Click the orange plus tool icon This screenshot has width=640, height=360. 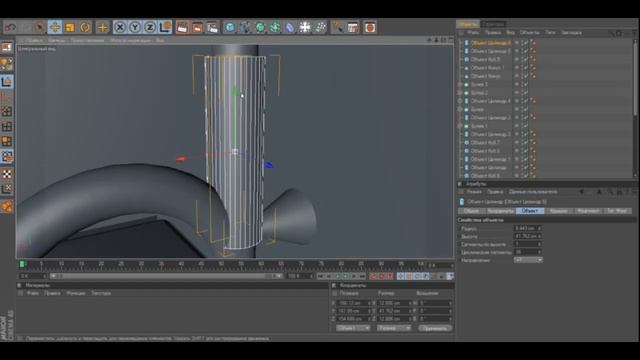click(x=102, y=27)
